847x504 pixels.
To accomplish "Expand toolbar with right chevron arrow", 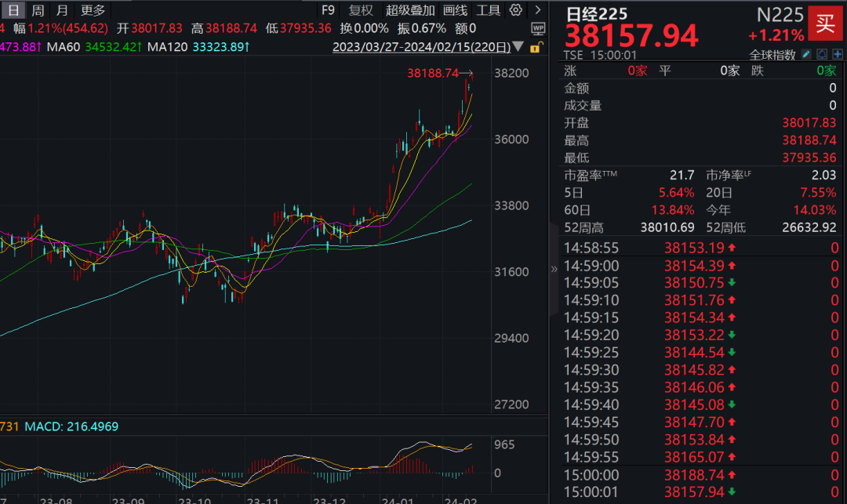I will point(537,9).
